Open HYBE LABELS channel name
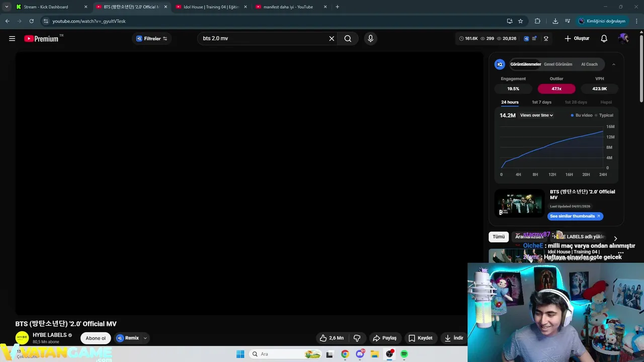The width and height of the screenshot is (644, 362). [49, 335]
